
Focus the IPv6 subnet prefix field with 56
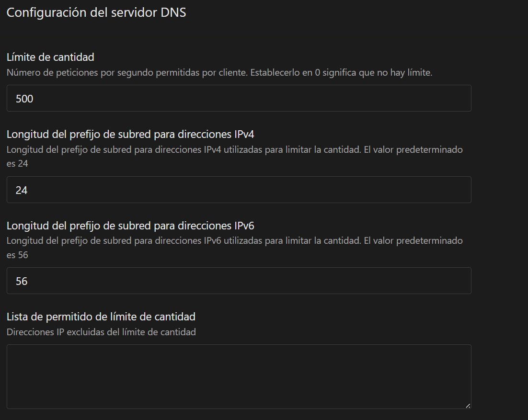tap(239, 281)
